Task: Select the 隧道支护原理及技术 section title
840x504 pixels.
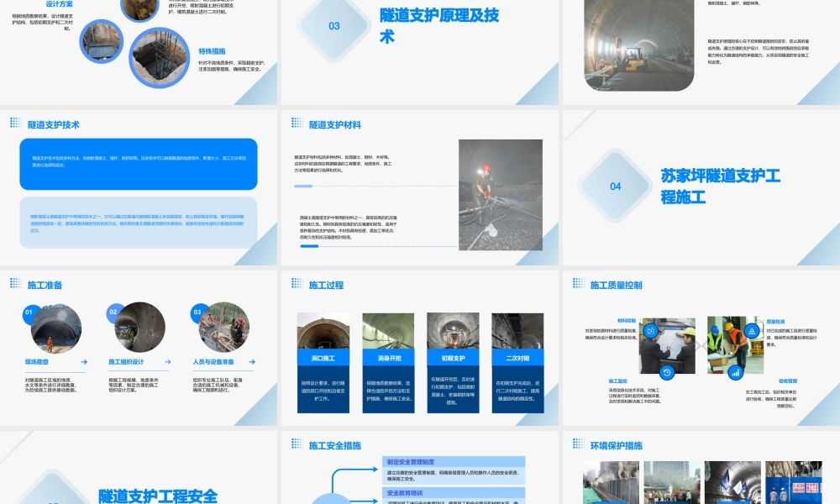Action: 439,25
